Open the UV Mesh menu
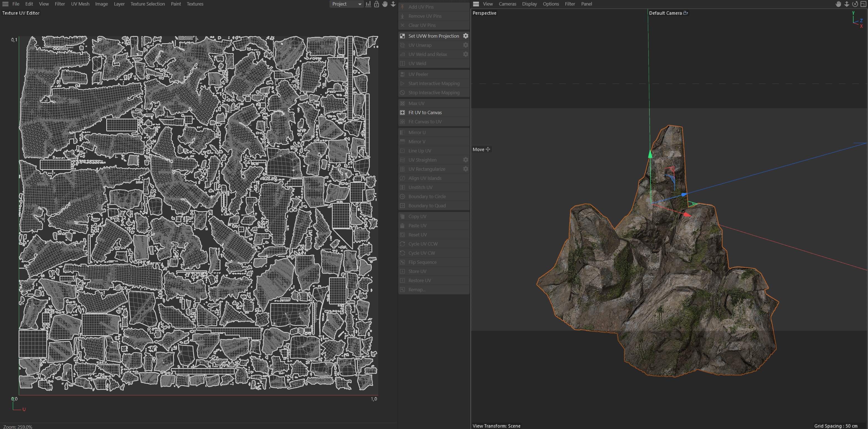 [80, 4]
